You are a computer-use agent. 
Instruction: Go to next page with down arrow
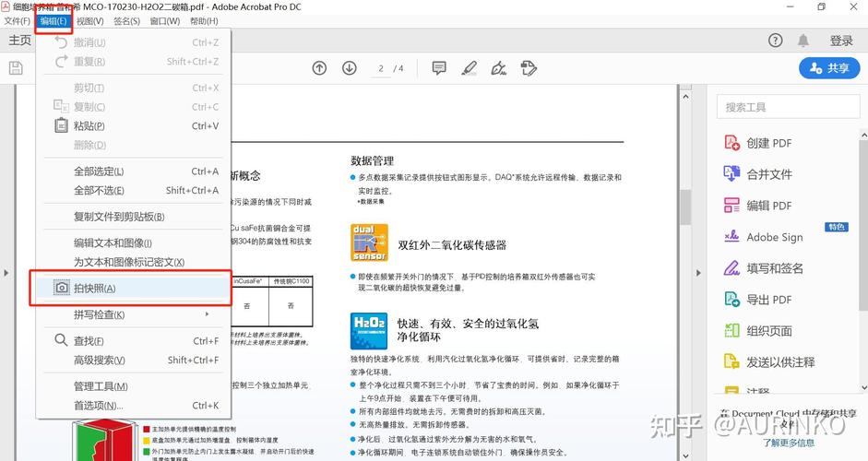point(350,68)
